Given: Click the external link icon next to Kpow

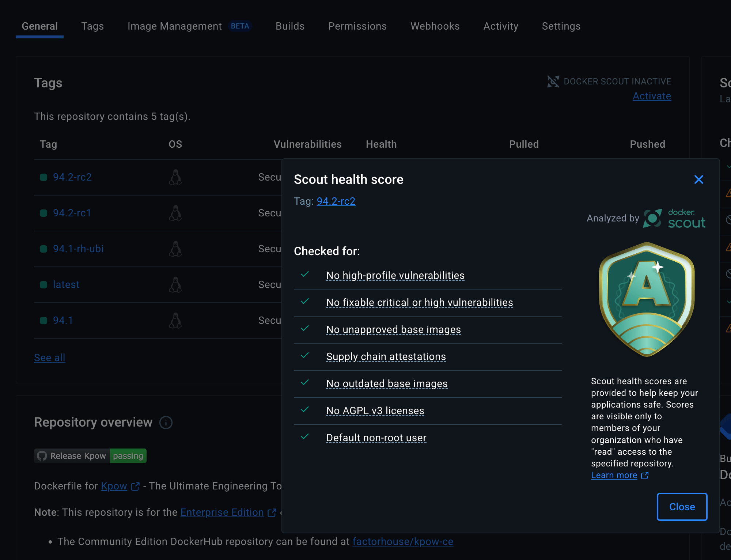Looking at the screenshot, I should click(x=135, y=486).
